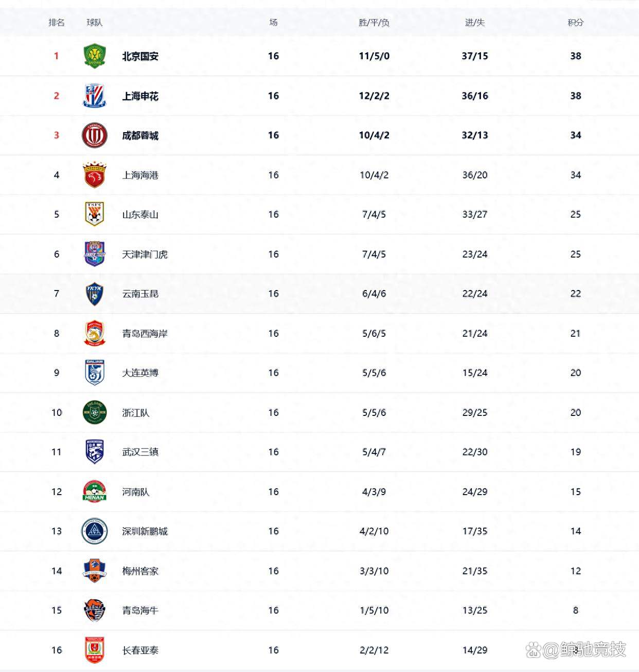Click the Shanghai Shenhua club crest
The width and height of the screenshot is (639, 672).
[95, 96]
